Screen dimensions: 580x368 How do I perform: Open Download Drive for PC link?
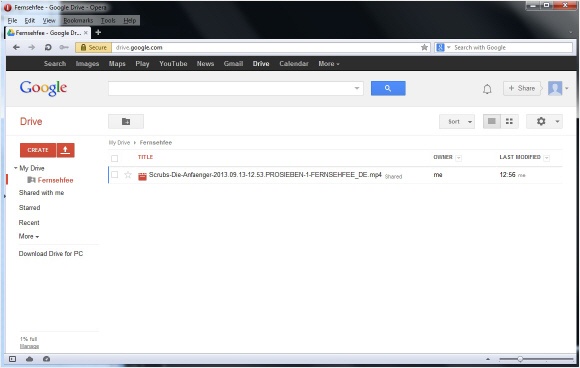pos(51,254)
